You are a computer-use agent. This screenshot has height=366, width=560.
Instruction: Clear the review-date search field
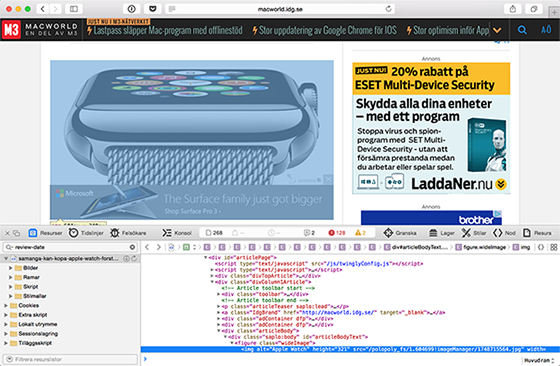click(x=132, y=247)
